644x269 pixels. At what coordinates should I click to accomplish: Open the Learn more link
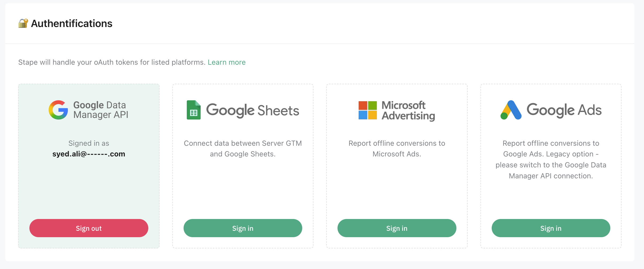(x=227, y=62)
